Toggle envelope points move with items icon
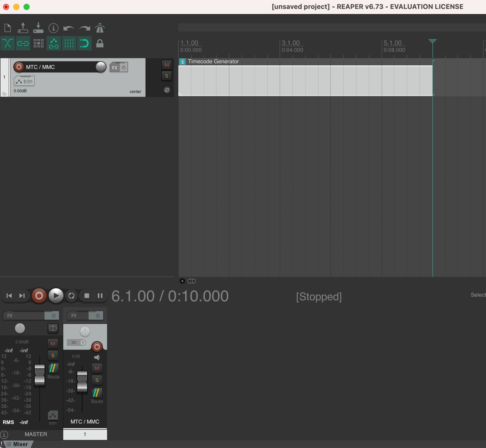The height and width of the screenshot is (448, 486). 54,44
